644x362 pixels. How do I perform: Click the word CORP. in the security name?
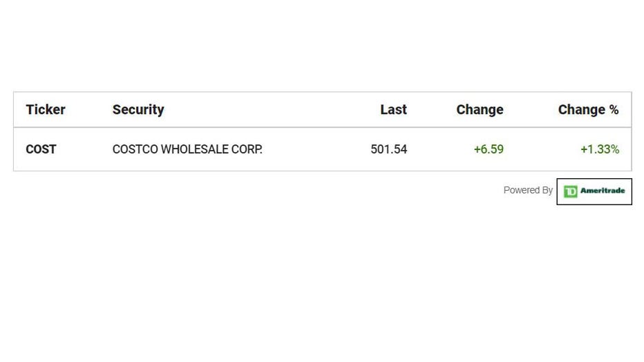(x=249, y=149)
